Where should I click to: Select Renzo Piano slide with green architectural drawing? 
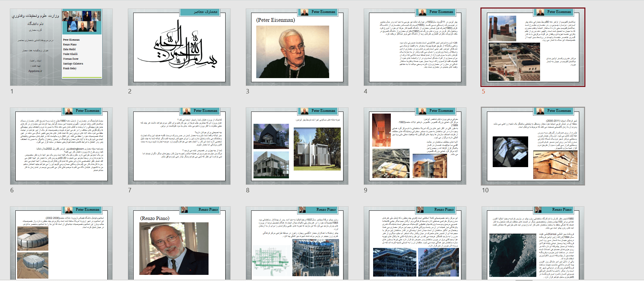(297, 243)
